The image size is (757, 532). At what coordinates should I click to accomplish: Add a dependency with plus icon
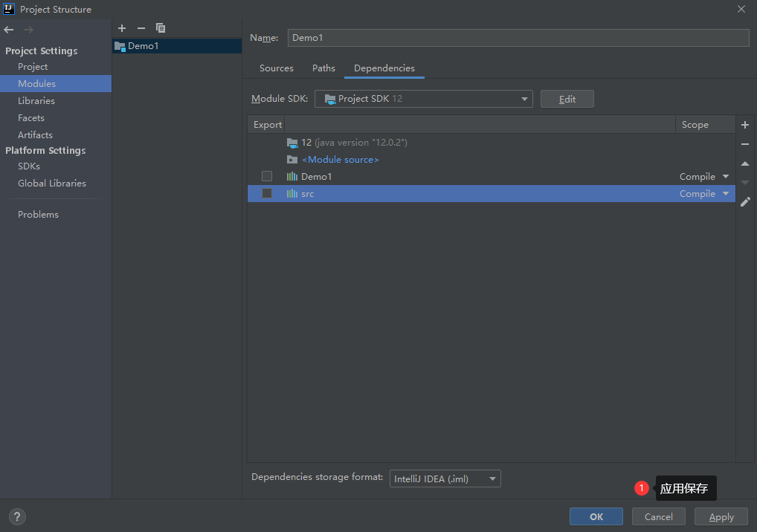(745, 125)
